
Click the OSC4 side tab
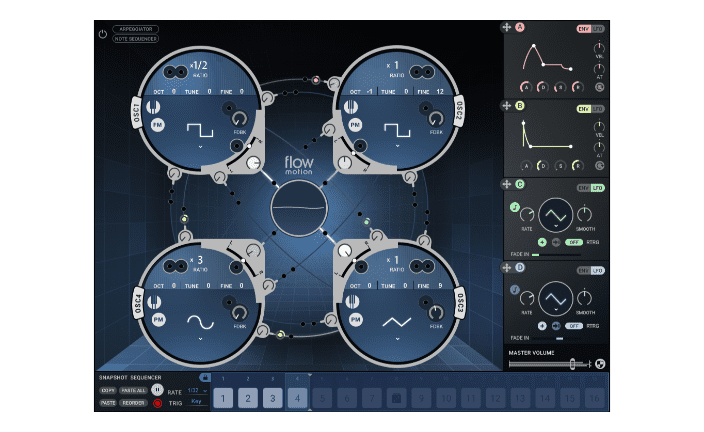pos(138,304)
